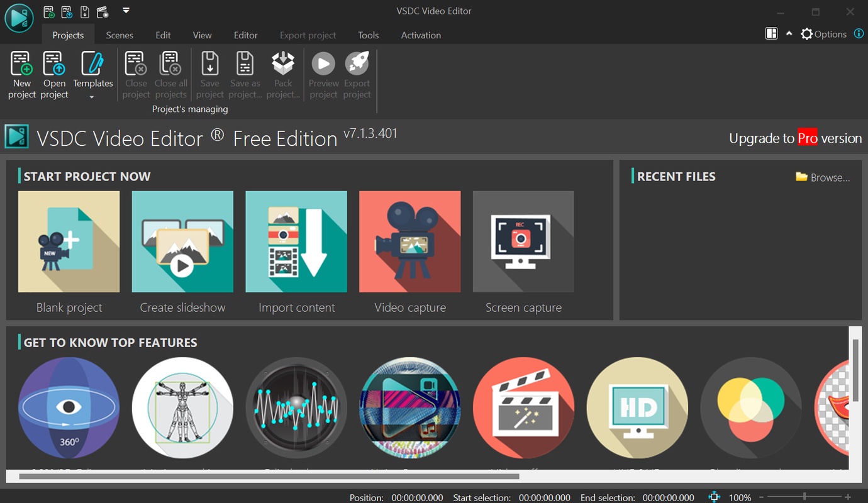Expand the Templates dropdown
This screenshot has height=503, width=868.
point(92,97)
